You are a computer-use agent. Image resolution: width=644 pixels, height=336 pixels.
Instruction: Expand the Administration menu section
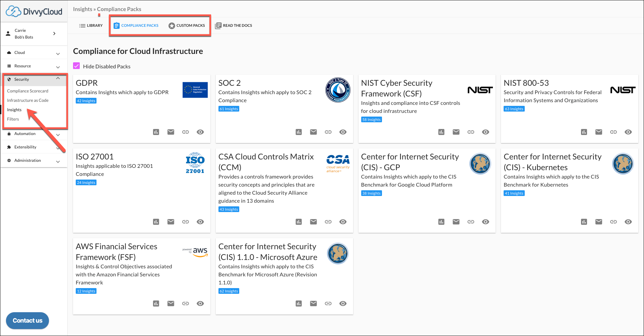tap(34, 160)
